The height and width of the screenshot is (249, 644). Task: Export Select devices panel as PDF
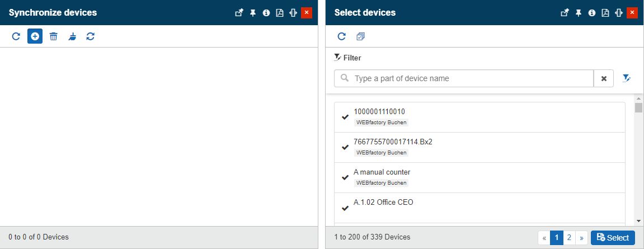(x=605, y=13)
